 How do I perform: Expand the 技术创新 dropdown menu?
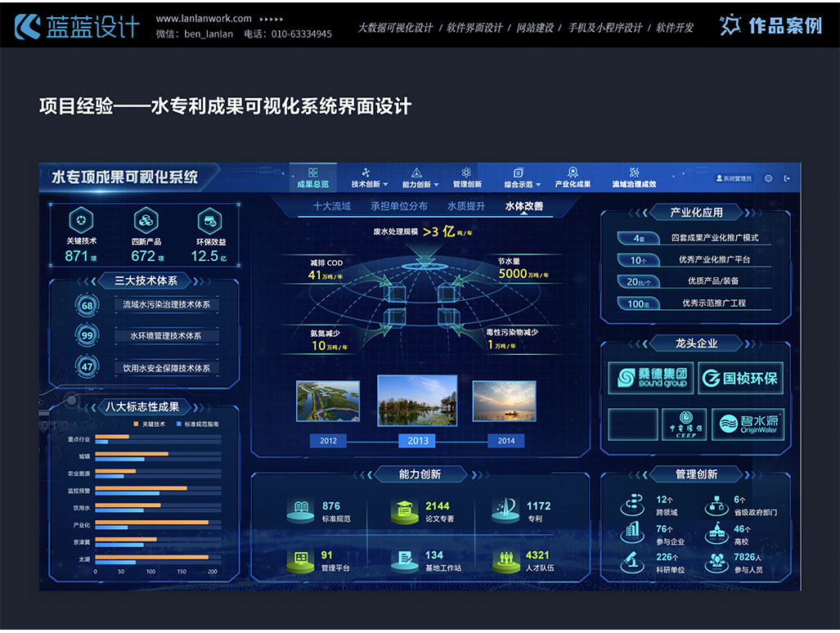click(x=370, y=184)
